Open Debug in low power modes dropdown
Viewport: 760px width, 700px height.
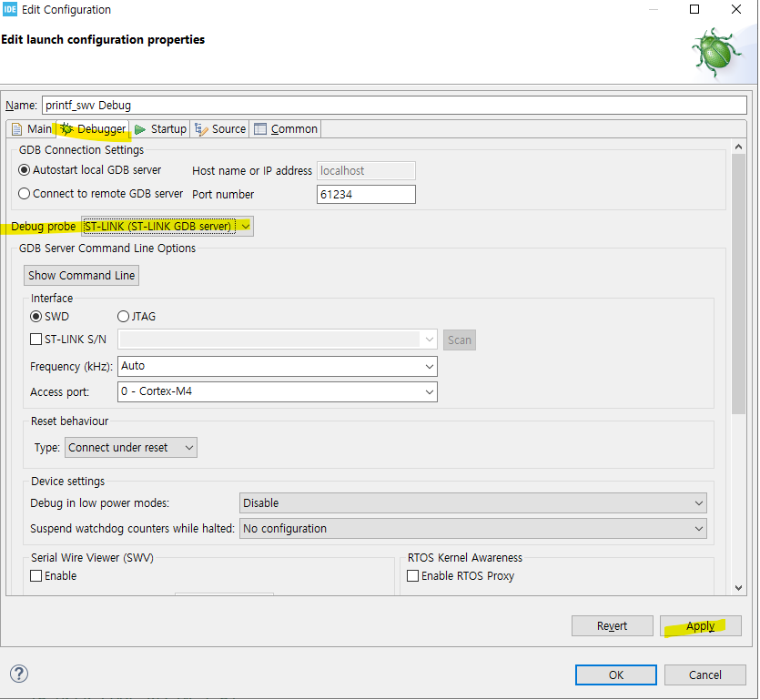pyautogui.click(x=473, y=503)
